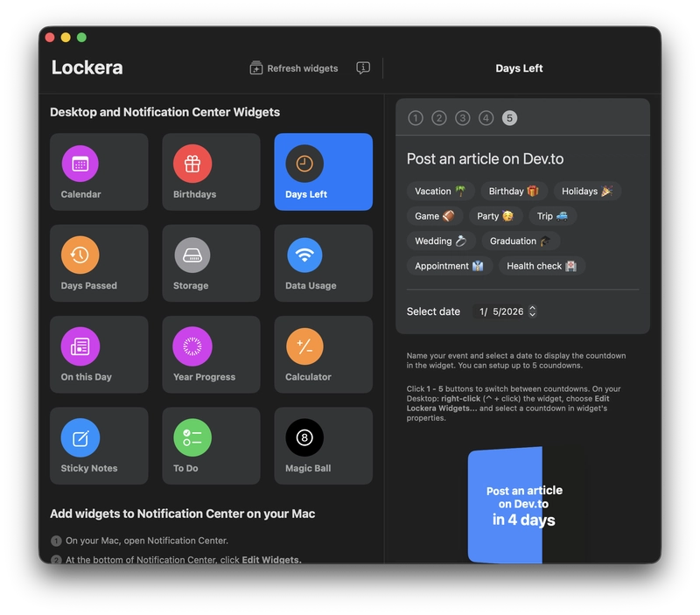Choose the Trip preset tag
700x615 pixels.
552,216
